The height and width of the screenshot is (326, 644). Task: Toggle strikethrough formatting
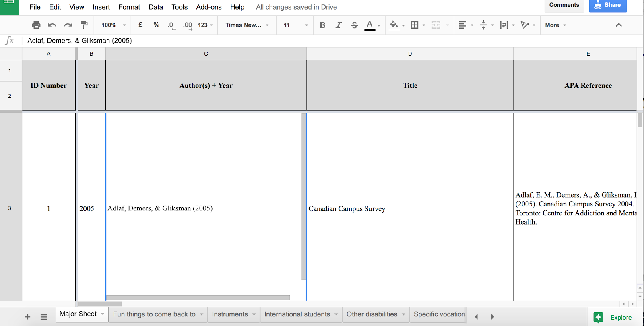[354, 25]
